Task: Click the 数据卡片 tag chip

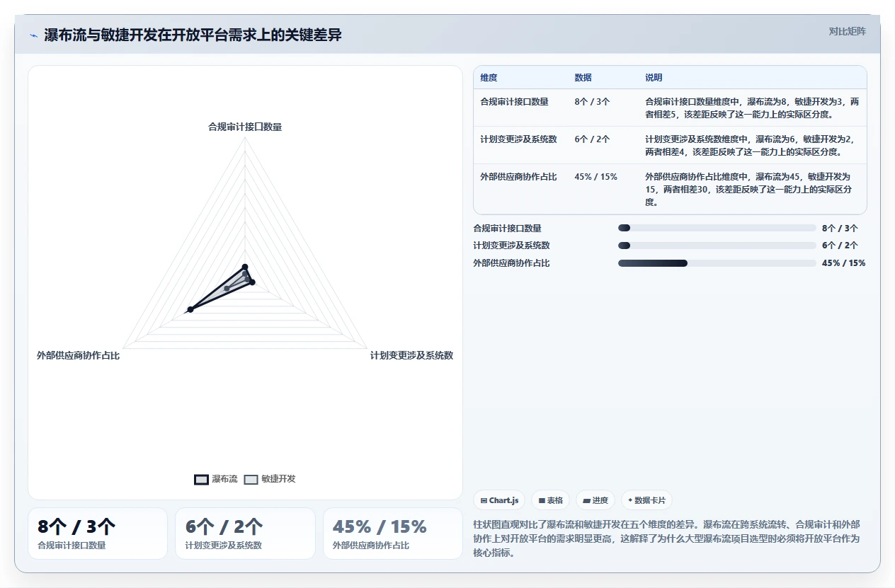Action: 646,500
